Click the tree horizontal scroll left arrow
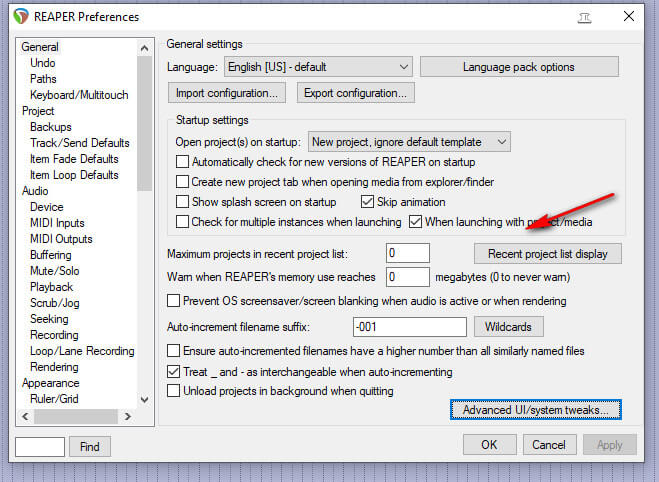Image resolution: width=659 pixels, height=482 pixels. [25, 416]
